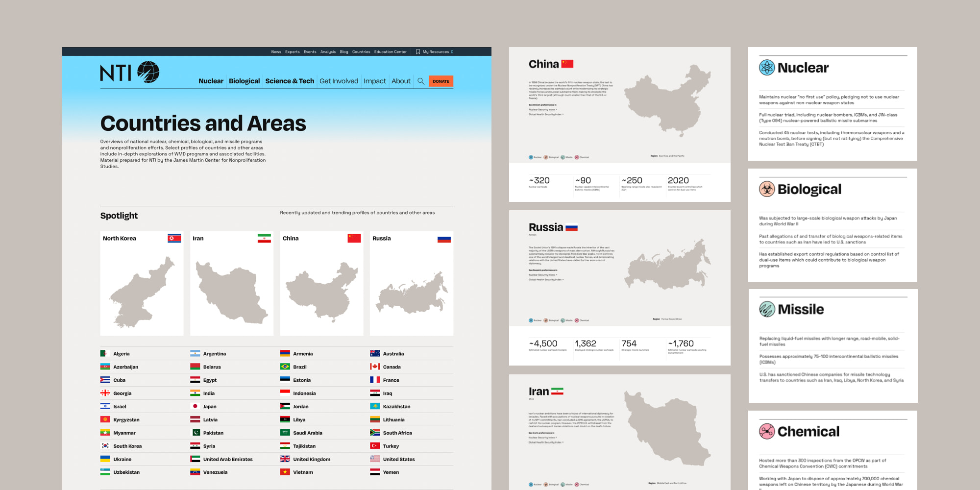Open the North Korea map card
980x490 pixels.
pyautogui.click(x=142, y=283)
